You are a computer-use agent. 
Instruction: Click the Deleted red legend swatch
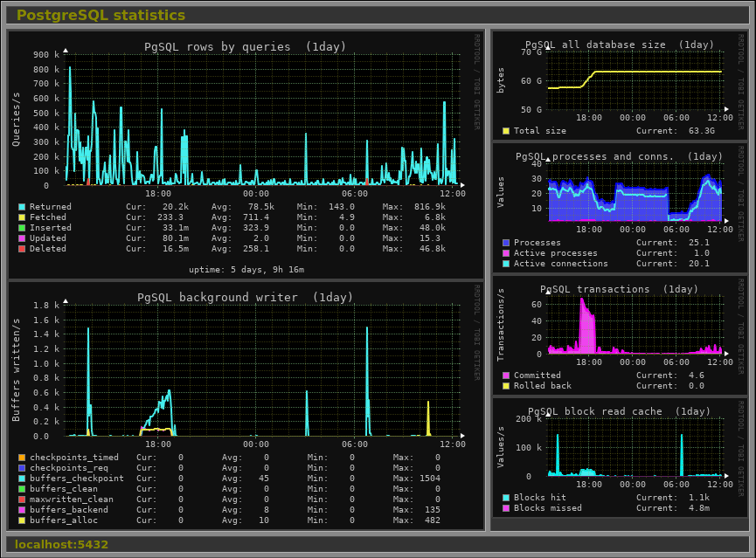click(22, 249)
